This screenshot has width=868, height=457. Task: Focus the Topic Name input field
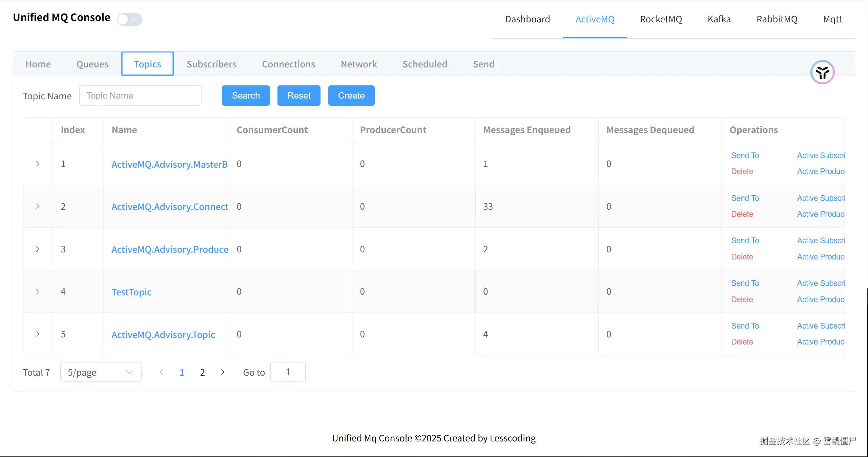140,96
